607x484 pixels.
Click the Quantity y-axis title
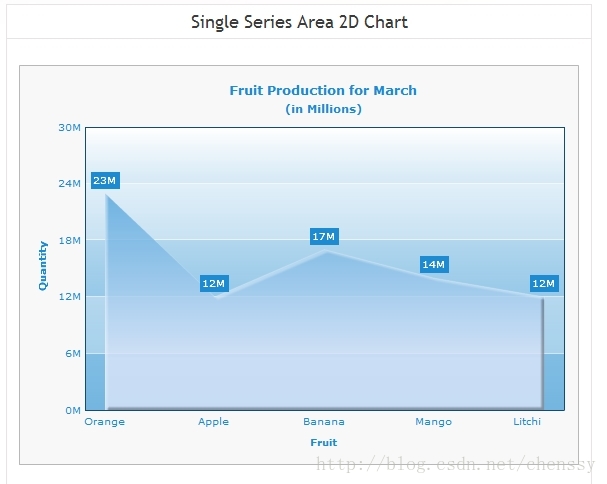coord(43,266)
